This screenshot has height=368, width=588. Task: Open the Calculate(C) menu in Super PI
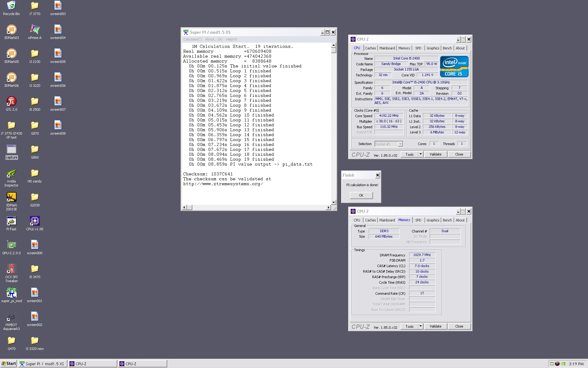(x=193, y=39)
